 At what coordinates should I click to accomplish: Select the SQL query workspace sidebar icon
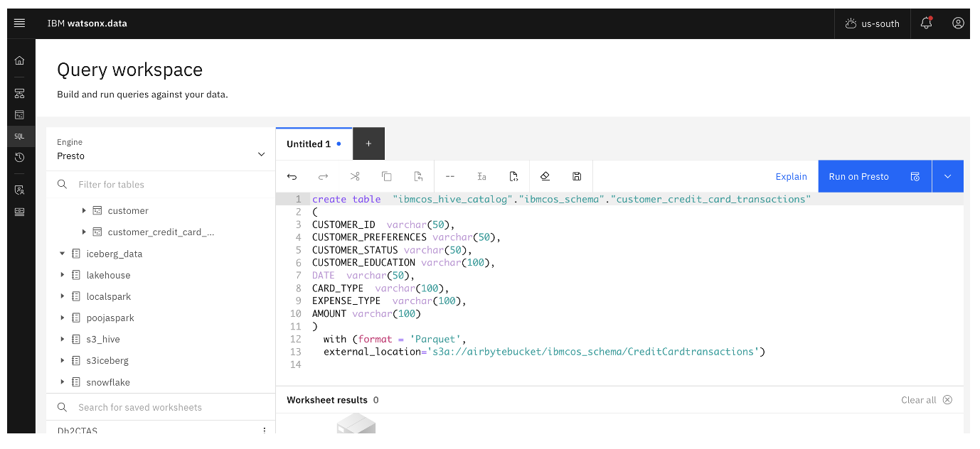tap(20, 136)
